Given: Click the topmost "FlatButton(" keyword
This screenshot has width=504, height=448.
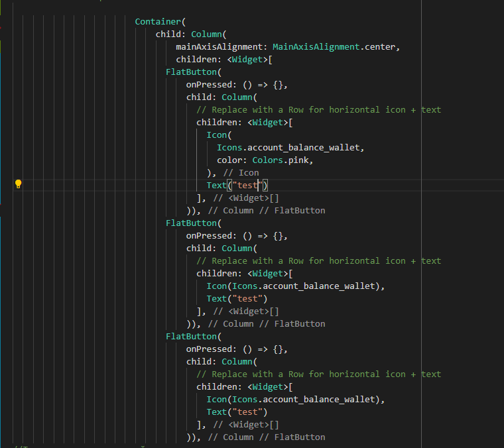Looking at the screenshot, I should coord(194,72).
